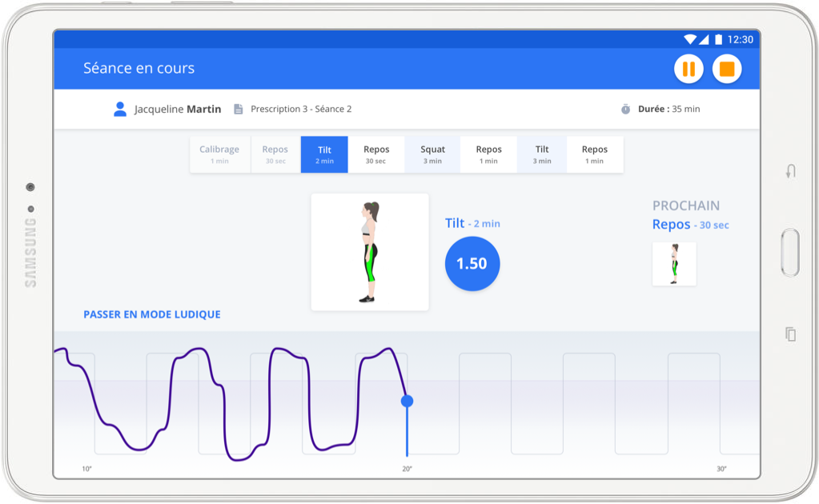Viewport: 819px width, 504px height.
Task: Select the active Tilt 2 min step
Action: tap(324, 154)
